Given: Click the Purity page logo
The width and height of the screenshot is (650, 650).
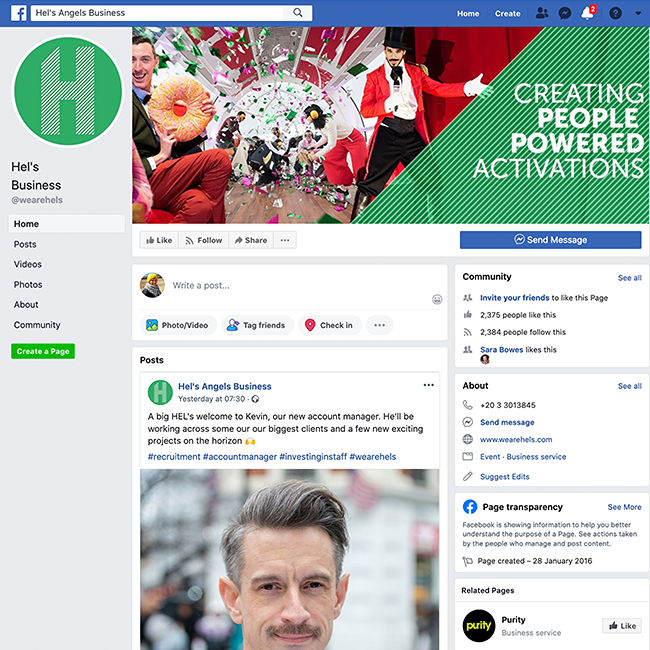Looking at the screenshot, I should tap(479, 626).
